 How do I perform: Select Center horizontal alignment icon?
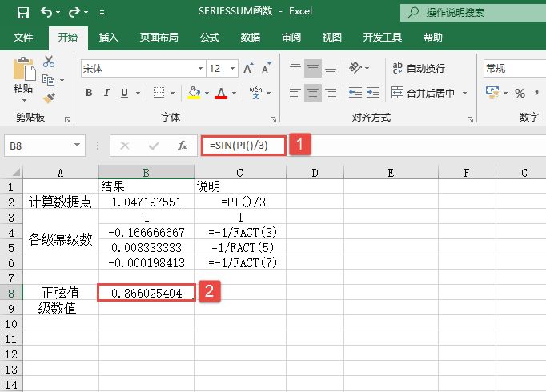point(313,93)
